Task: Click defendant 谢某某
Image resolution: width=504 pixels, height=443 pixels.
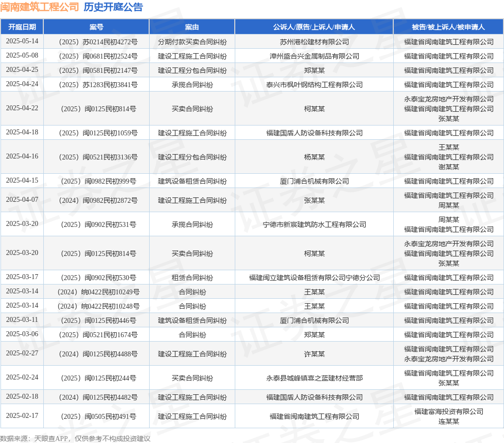Action: pos(449,167)
